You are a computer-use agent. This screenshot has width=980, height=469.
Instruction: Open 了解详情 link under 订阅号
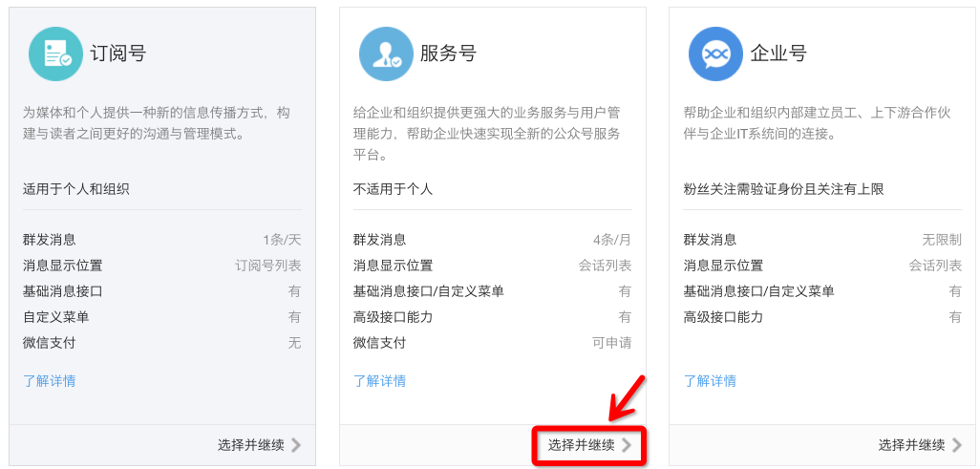click(x=49, y=381)
